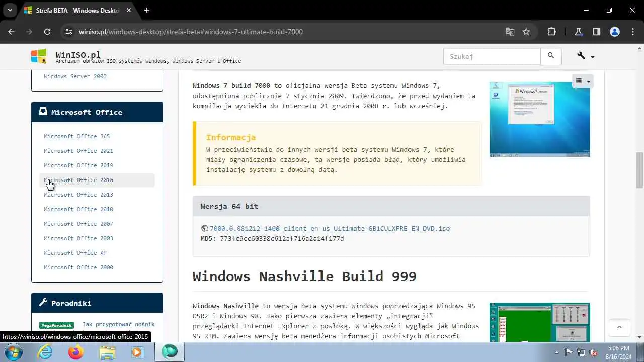Enlarge the Windows 7 Ultimate screenshot thumbnail
This screenshot has height=362, width=644.
[x=539, y=119]
